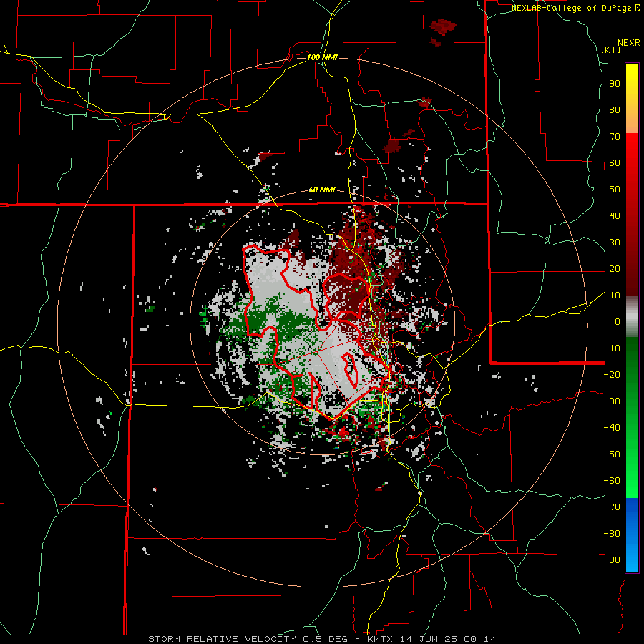Click the 80 value on velocity scale

(x=615, y=110)
